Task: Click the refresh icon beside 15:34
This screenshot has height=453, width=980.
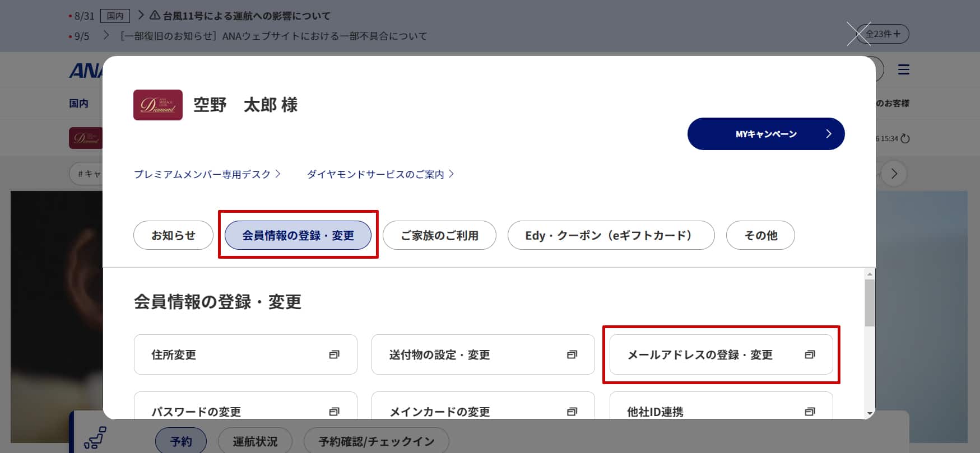Action: [x=905, y=138]
